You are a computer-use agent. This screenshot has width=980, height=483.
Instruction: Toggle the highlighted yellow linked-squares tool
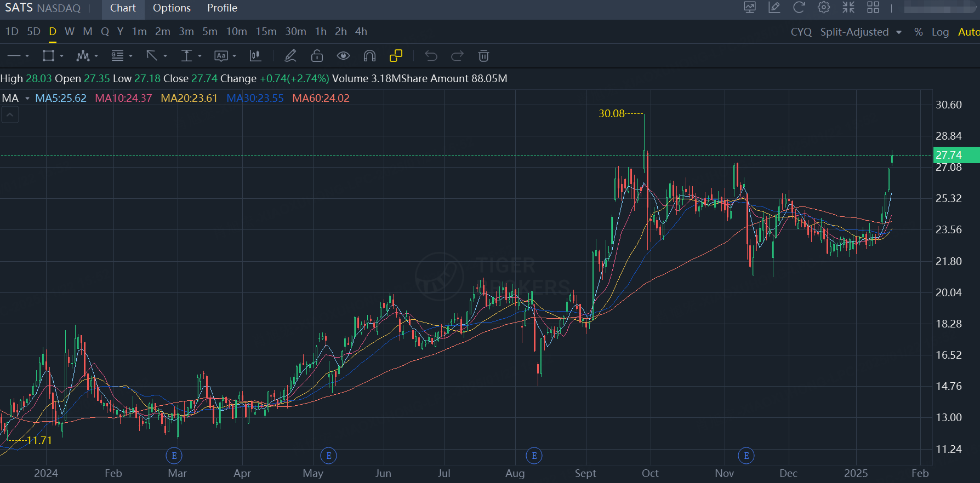(x=396, y=56)
